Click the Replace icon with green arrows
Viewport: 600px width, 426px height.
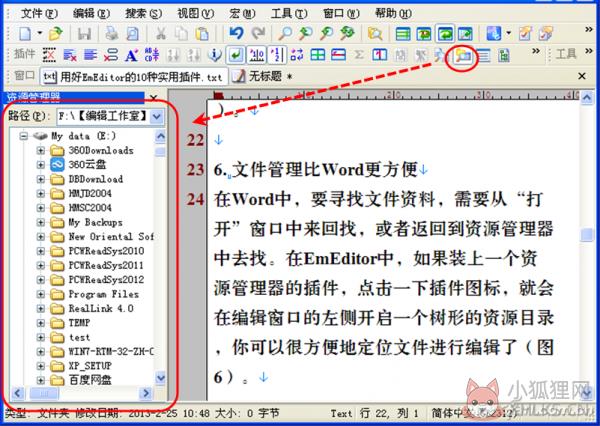(347, 34)
